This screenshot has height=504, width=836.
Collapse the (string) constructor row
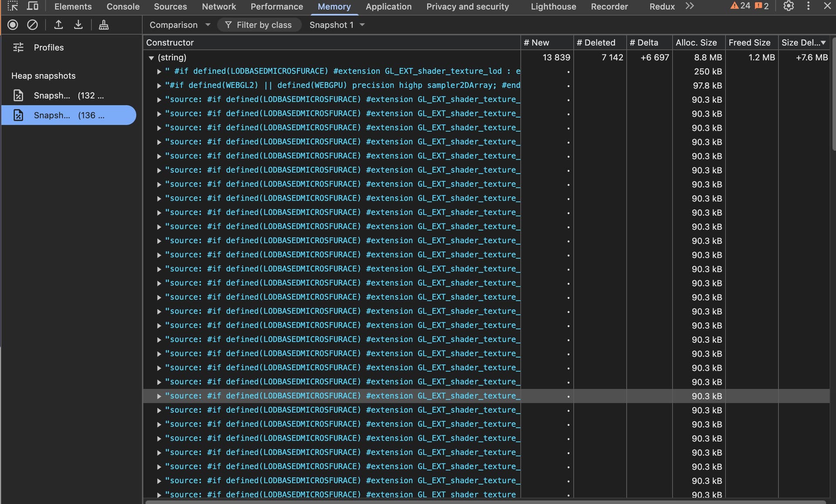click(151, 57)
